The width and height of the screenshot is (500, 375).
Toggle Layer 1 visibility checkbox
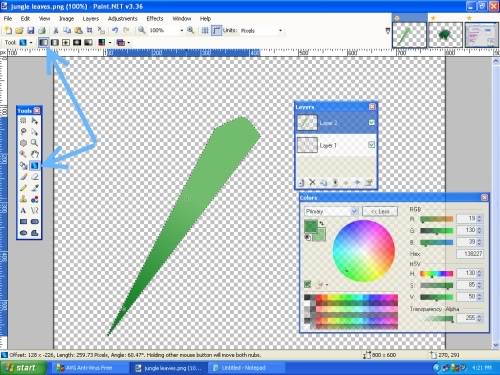pos(372,145)
